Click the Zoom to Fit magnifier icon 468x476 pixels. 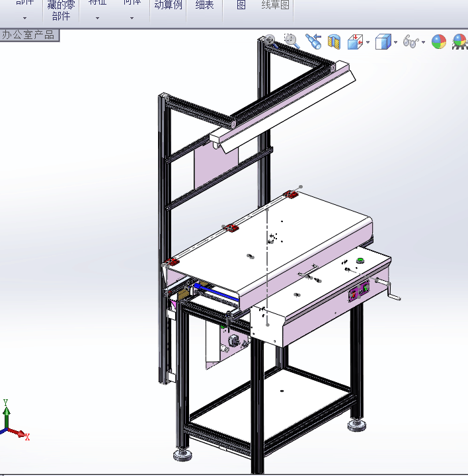point(271,42)
